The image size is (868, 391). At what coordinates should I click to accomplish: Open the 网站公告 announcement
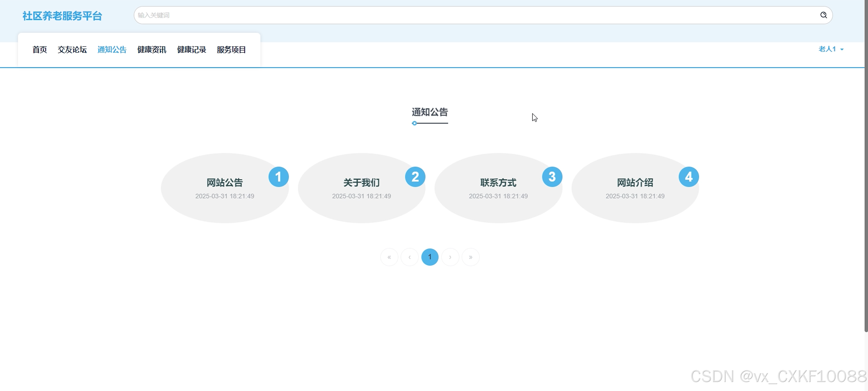(224, 183)
